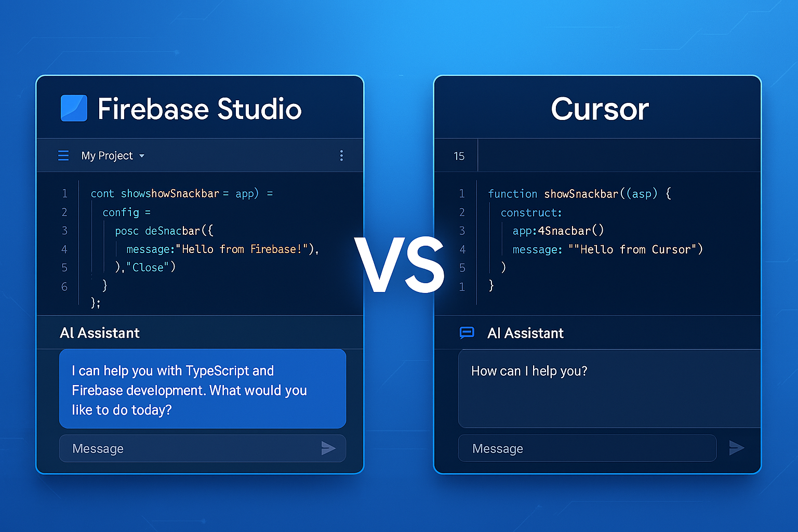Select the showSnackbar function on line 1
The image size is (798, 532).
click(580, 193)
